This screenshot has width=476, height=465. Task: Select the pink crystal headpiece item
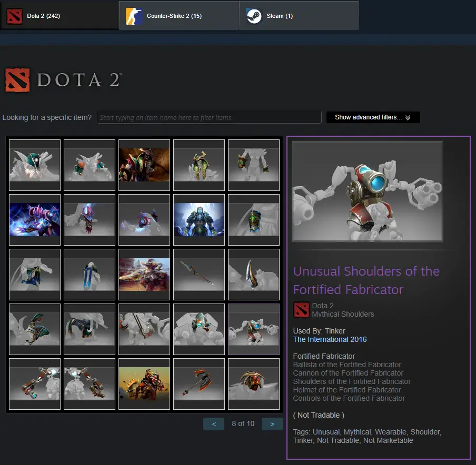[90, 219]
